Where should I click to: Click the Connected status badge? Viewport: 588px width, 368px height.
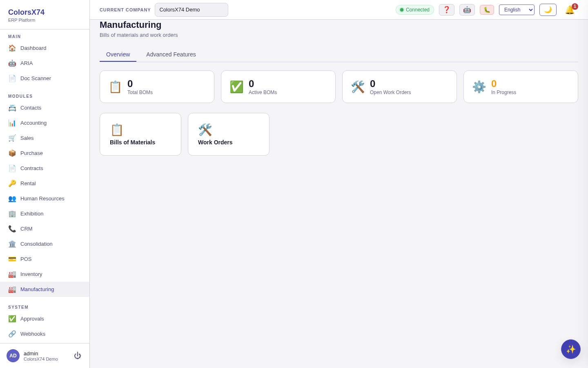pos(415,10)
